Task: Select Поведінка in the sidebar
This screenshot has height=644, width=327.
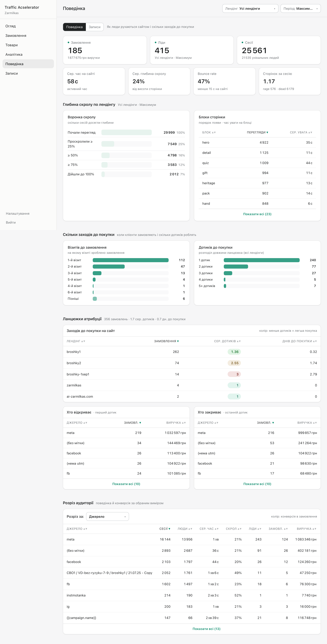Action: [28, 64]
